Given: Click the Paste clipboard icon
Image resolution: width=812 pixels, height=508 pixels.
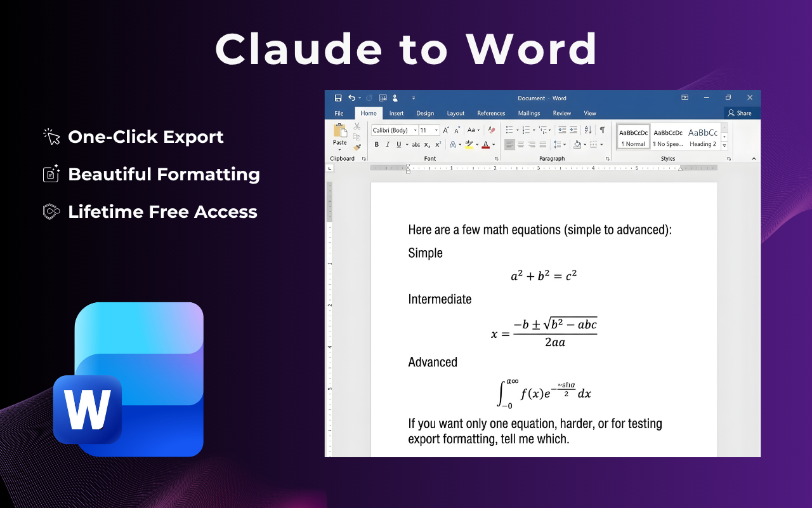Looking at the screenshot, I should click(x=340, y=131).
